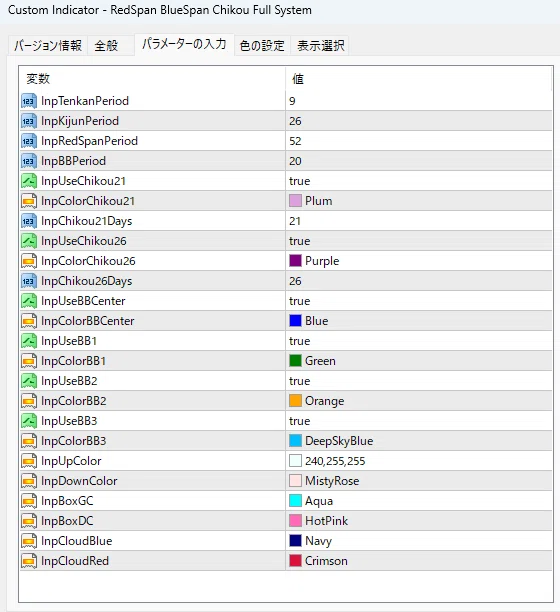Screen dimensions: 560x612
Task: Click the color-type icon beside InpCloudRed
Action: tap(29, 561)
